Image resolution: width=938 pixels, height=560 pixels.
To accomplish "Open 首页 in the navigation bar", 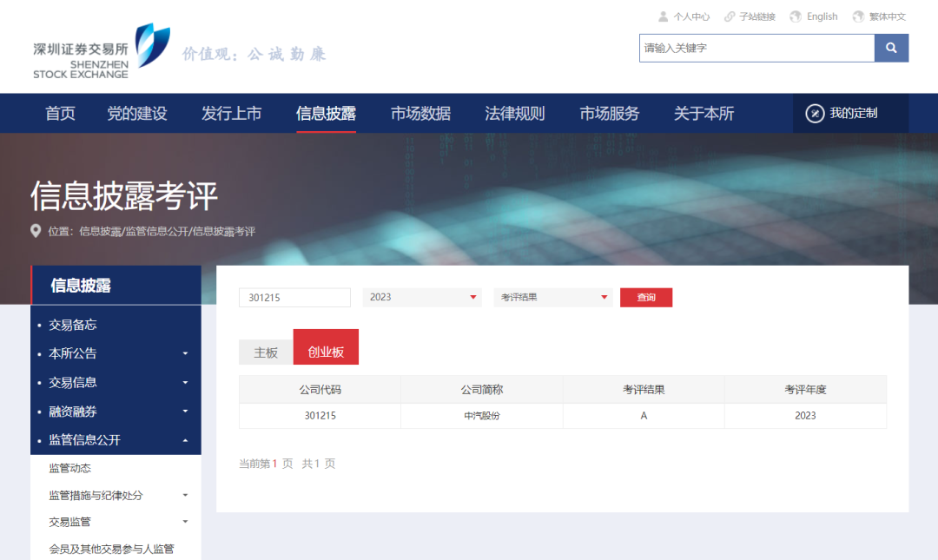I will [x=61, y=113].
